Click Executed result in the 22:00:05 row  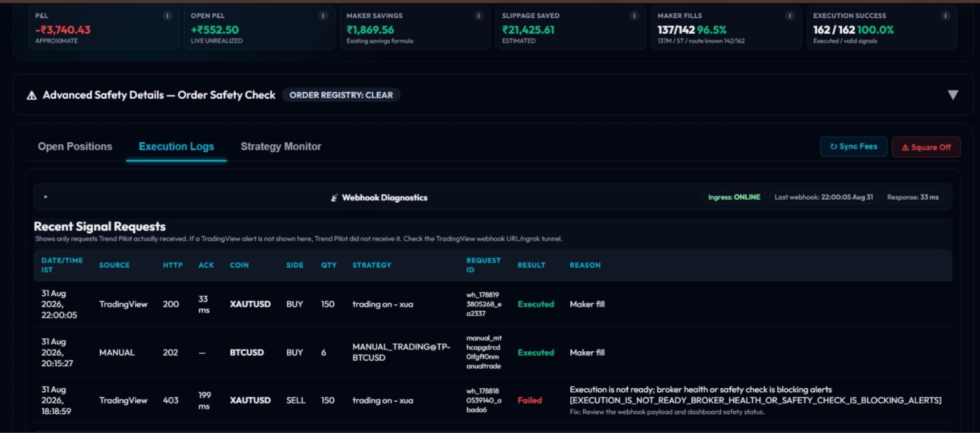[536, 304]
